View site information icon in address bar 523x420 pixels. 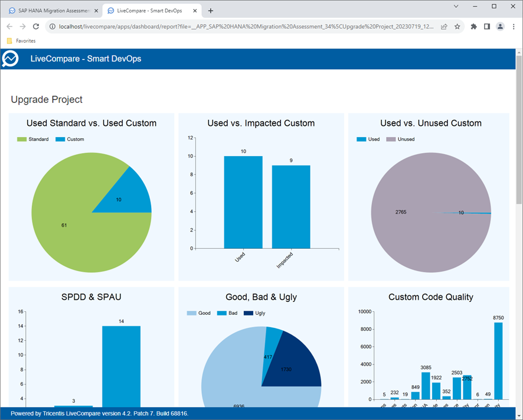(53, 27)
